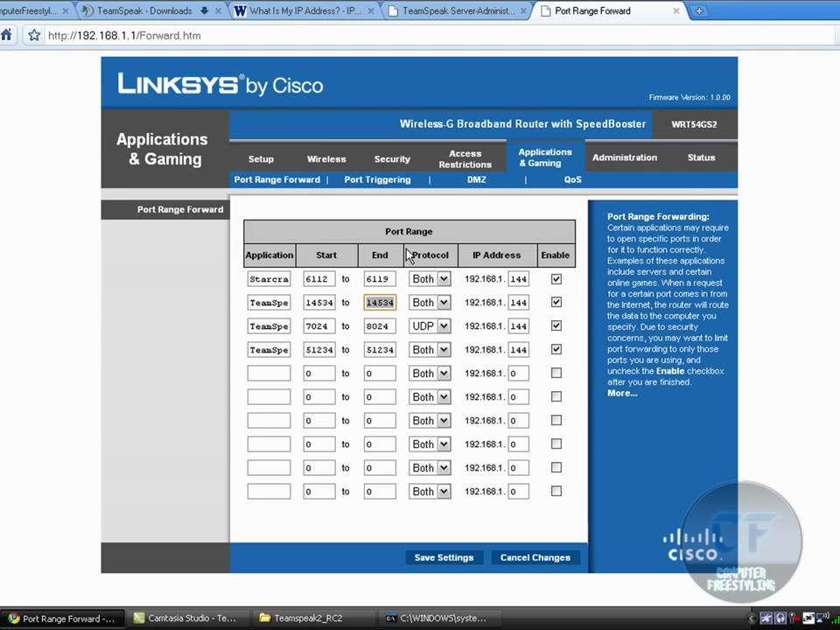Open protocol dropdown for the 51234 row
This screenshot has height=630, width=840.
point(430,349)
